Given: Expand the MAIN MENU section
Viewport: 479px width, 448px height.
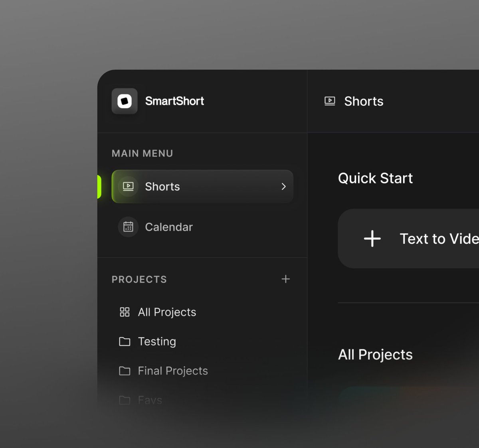Looking at the screenshot, I should [142, 153].
